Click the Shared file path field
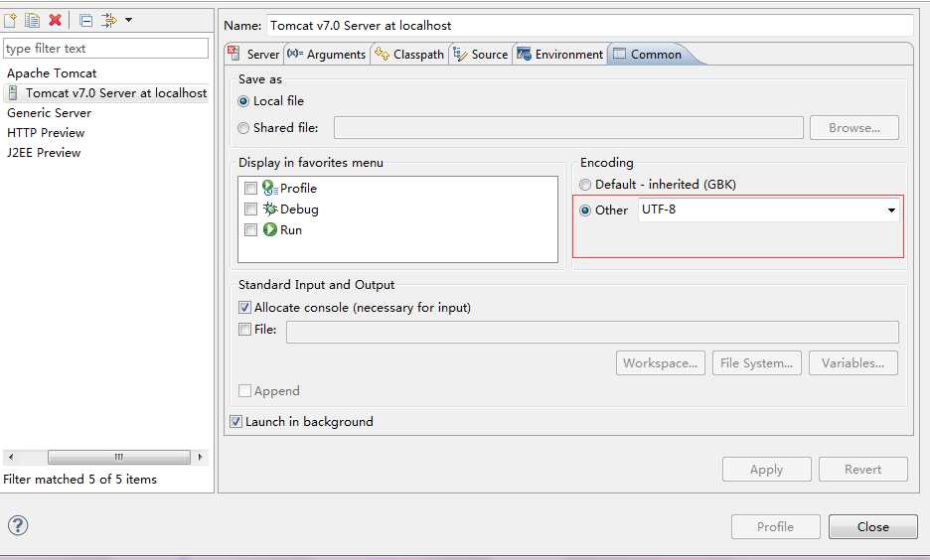This screenshot has height=560, width=930. (568, 127)
